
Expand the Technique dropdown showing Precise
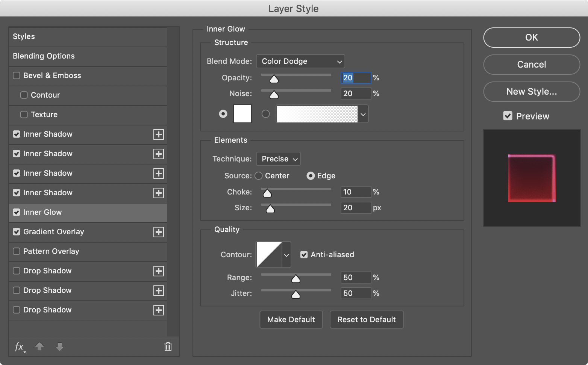[x=278, y=159]
